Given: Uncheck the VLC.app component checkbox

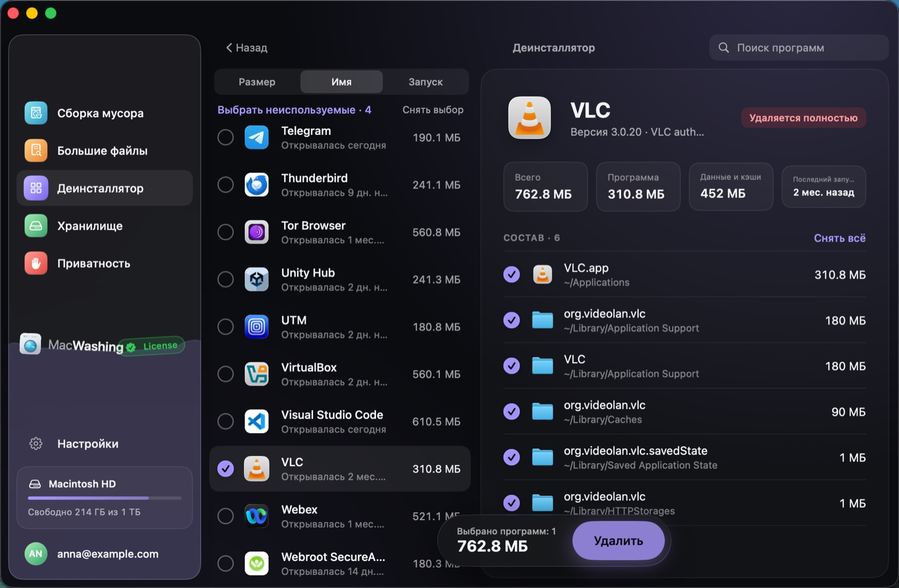Looking at the screenshot, I should click(511, 275).
